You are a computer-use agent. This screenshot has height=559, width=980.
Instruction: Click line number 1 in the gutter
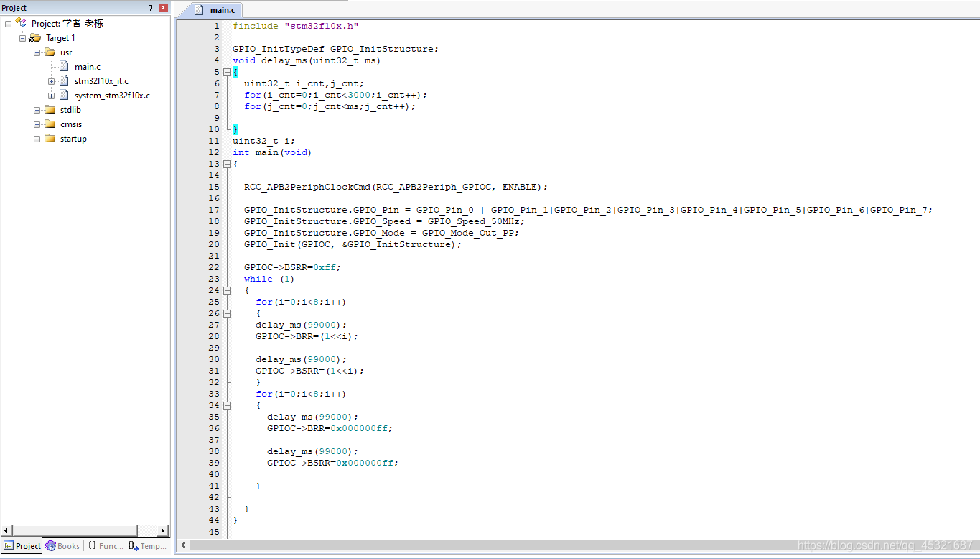click(217, 26)
